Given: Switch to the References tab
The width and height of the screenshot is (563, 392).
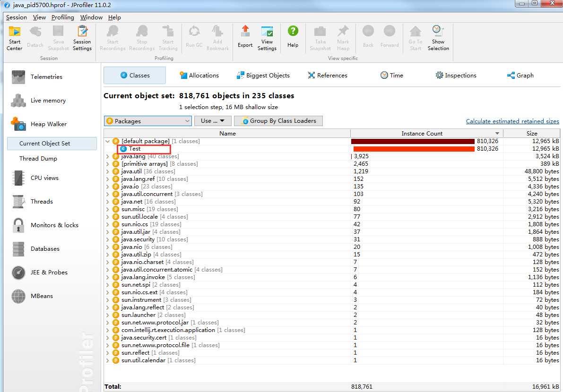Looking at the screenshot, I should (x=328, y=75).
